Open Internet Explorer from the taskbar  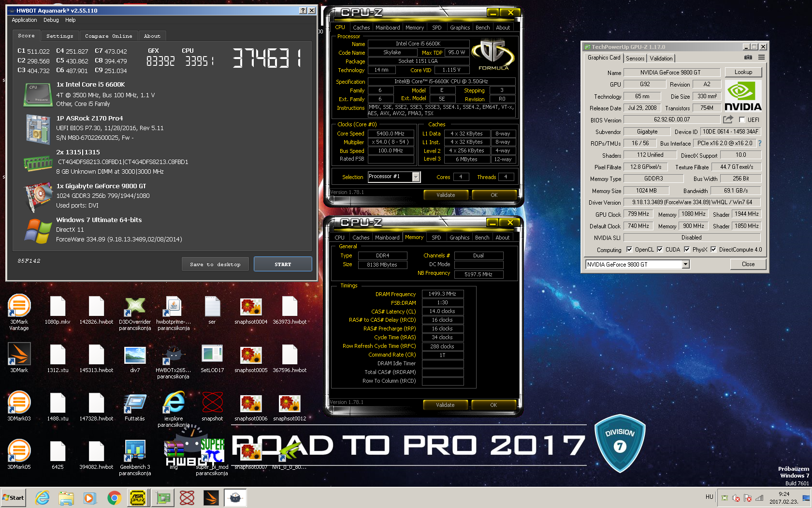tap(43, 497)
